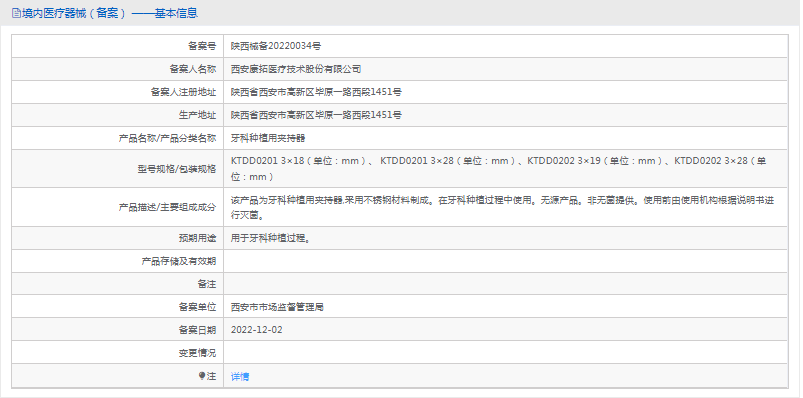Click the document icon beside 境内医疗器械 header
Screen dimensions: 803x398
[x=16, y=13]
